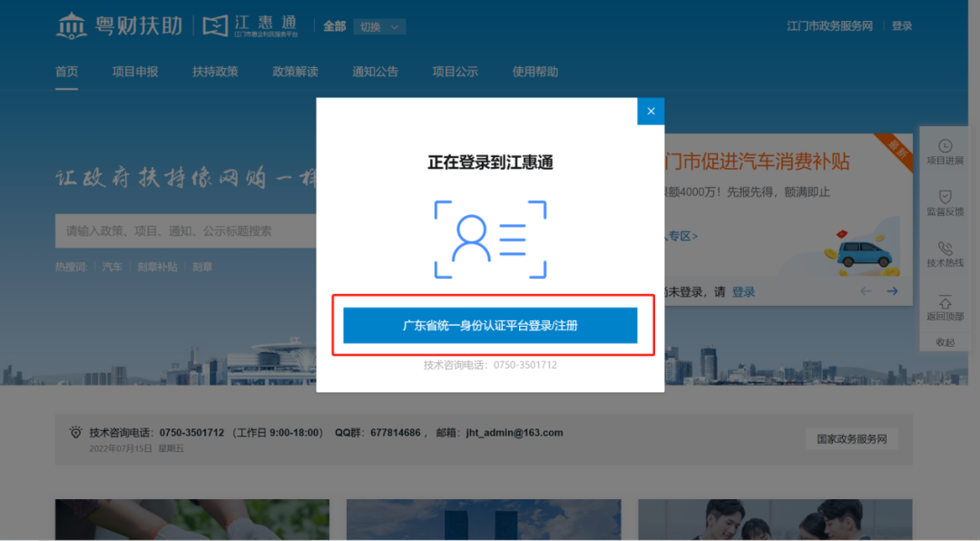Click the 正在登录到江惠通 heading
This screenshot has width=980, height=541.
[x=490, y=162]
